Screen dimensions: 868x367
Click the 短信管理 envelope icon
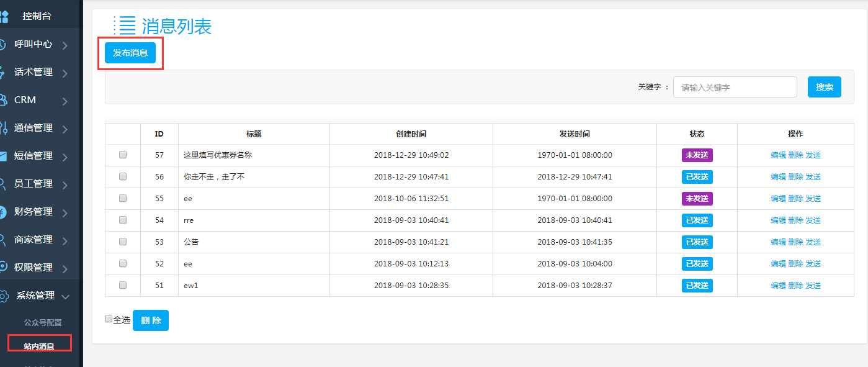coord(3,156)
